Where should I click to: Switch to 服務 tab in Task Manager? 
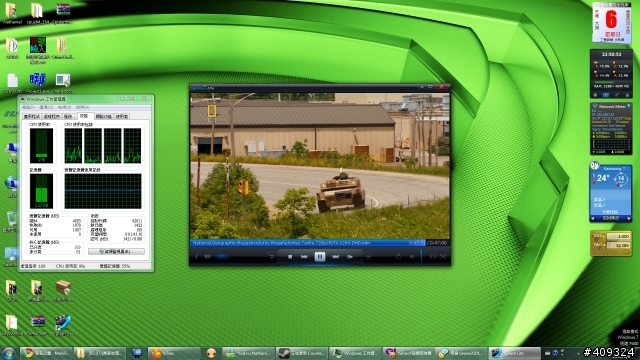[x=69, y=116]
